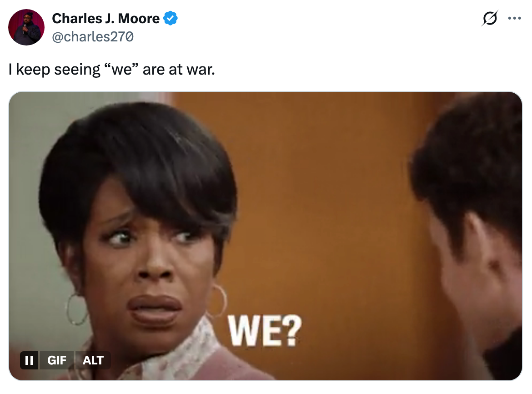Open the three-dot more options menu
Viewport: 532px width, 394px height.
514,18
